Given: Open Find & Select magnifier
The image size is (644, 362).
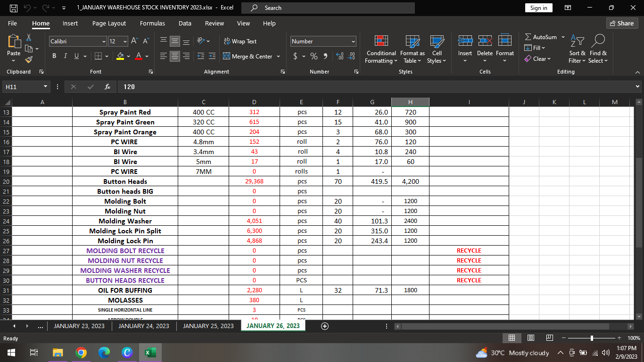Looking at the screenshot, I should (x=598, y=41).
